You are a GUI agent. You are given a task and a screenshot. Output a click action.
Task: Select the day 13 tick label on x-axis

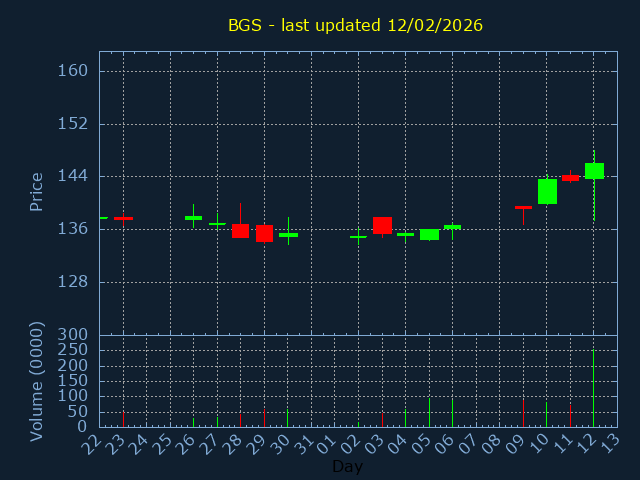tap(610, 442)
